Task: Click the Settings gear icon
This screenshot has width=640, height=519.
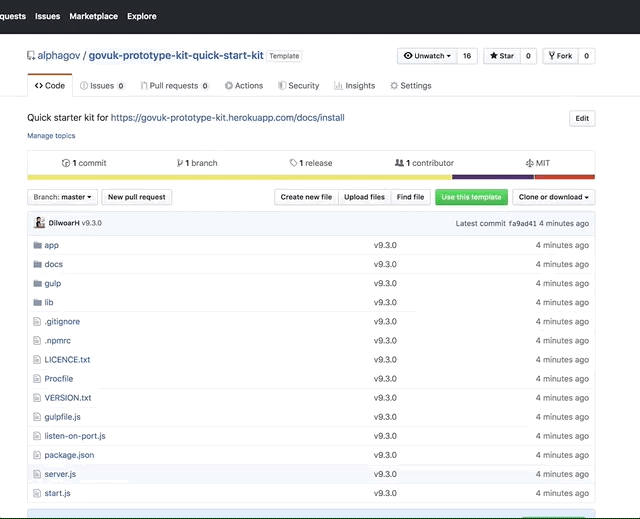Action: (x=394, y=86)
